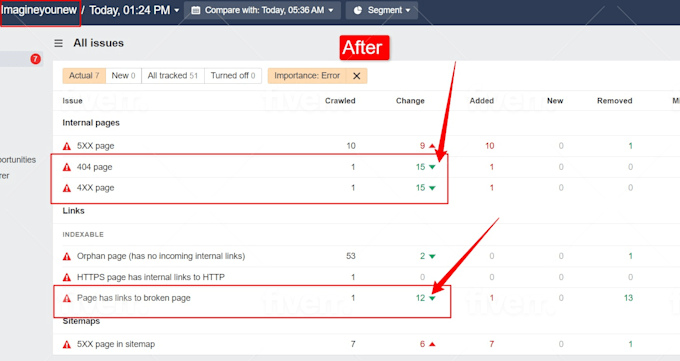Click the calendar icon in Compare with
Screen dimensions: 680x361
[196, 10]
